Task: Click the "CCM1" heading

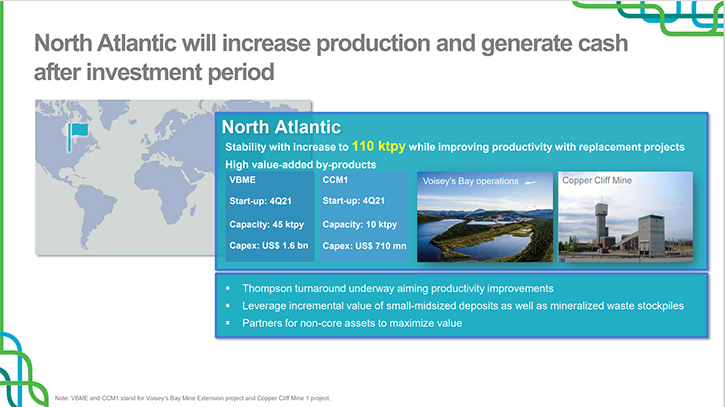Action: pyautogui.click(x=335, y=180)
